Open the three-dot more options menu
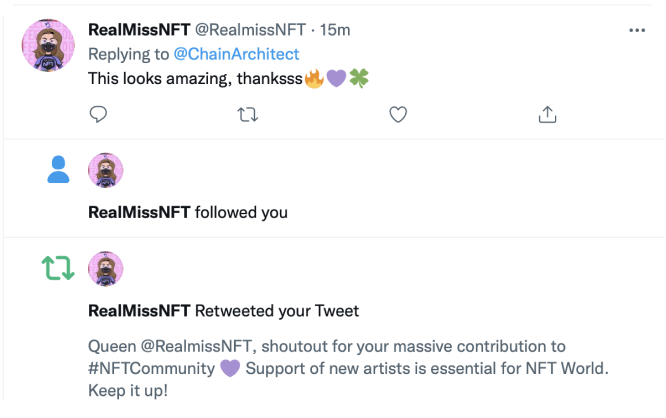This screenshot has height=418, width=666. point(637,30)
